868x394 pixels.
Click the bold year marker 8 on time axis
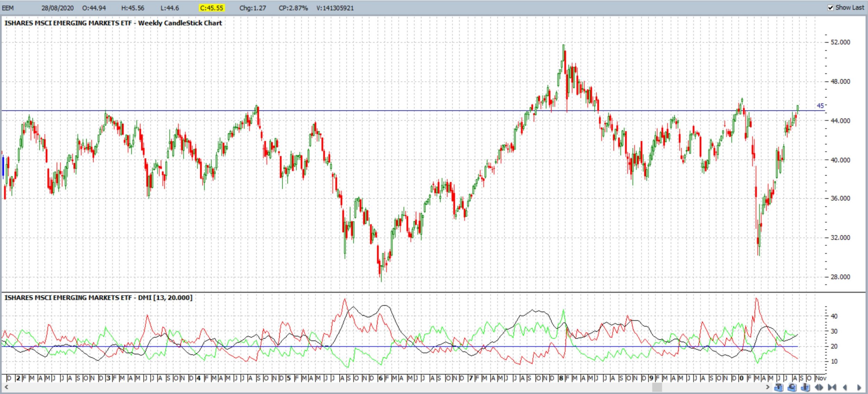click(x=561, y=378)
